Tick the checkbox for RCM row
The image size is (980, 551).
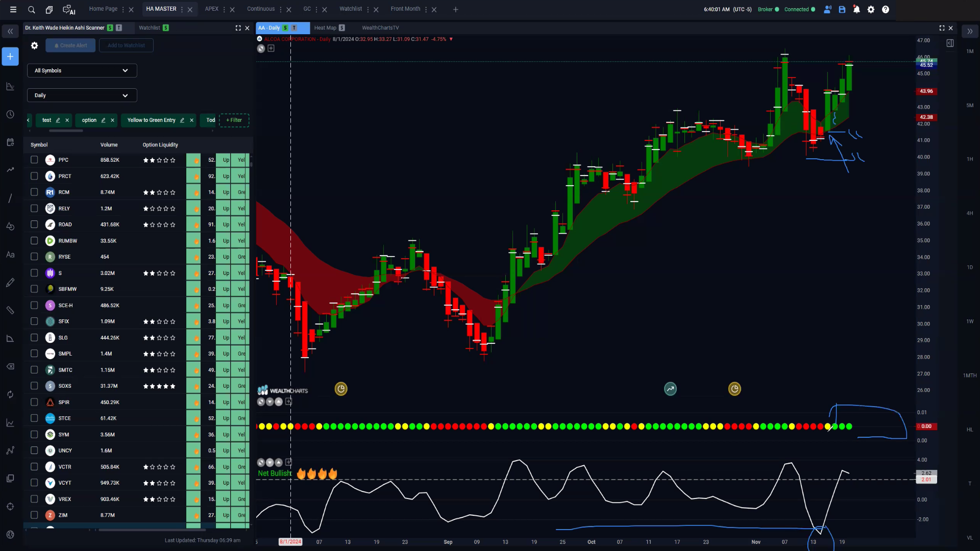tap(34, 192)
